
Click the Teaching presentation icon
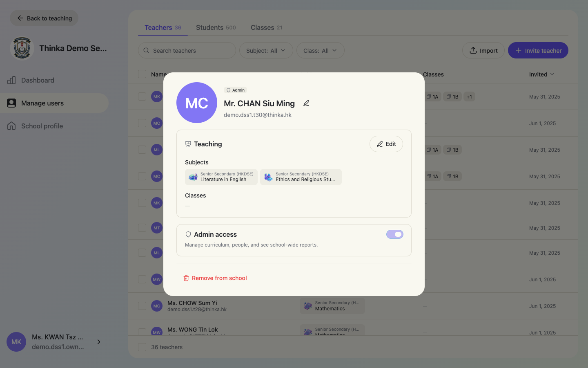coord(188,144)
